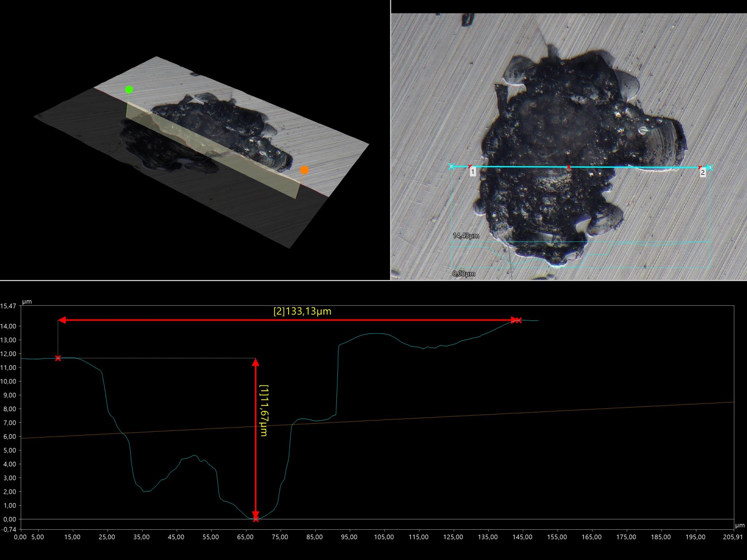Click red marker labeled 2 on profile line
Viewport: 747px width, 560px height.
(x=700, y=168)
